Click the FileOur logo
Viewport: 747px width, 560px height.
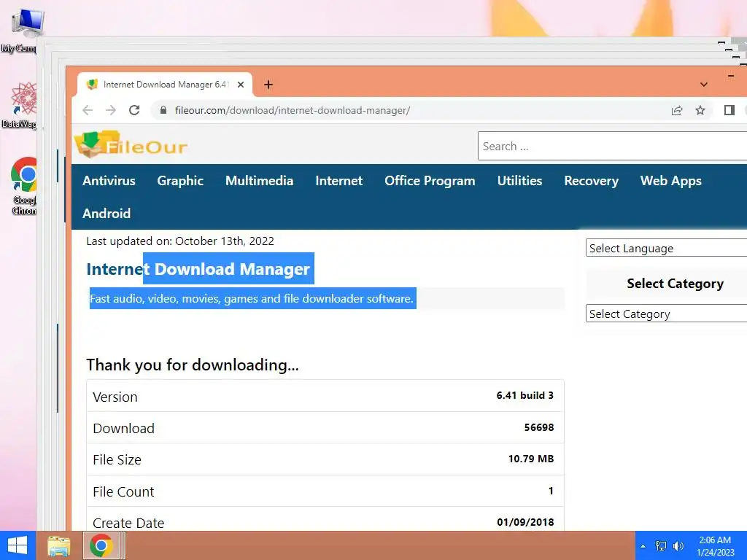[x=131, y=144]
